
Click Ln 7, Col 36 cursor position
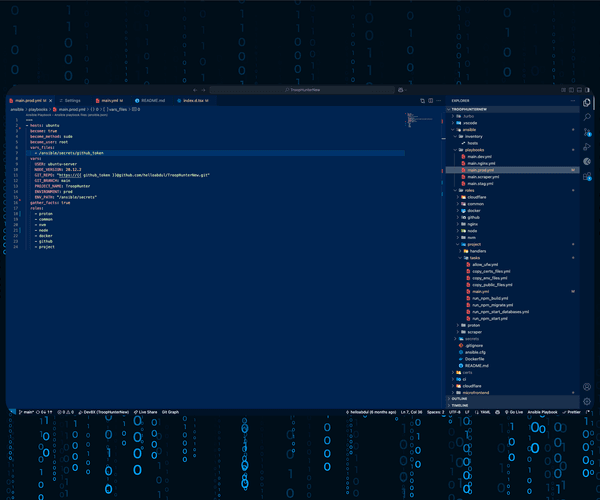[411, 412]
